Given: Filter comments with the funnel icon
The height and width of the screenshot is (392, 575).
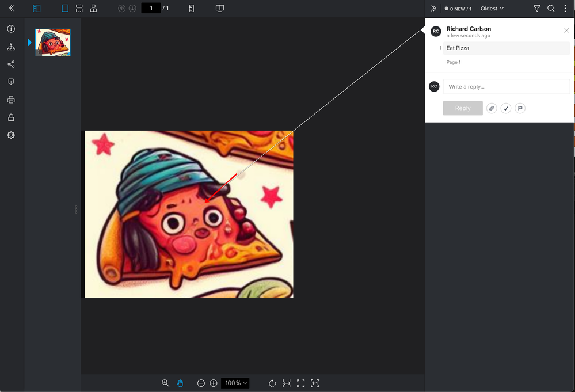Looking at the screenshot, I should [x=536, y=9].
